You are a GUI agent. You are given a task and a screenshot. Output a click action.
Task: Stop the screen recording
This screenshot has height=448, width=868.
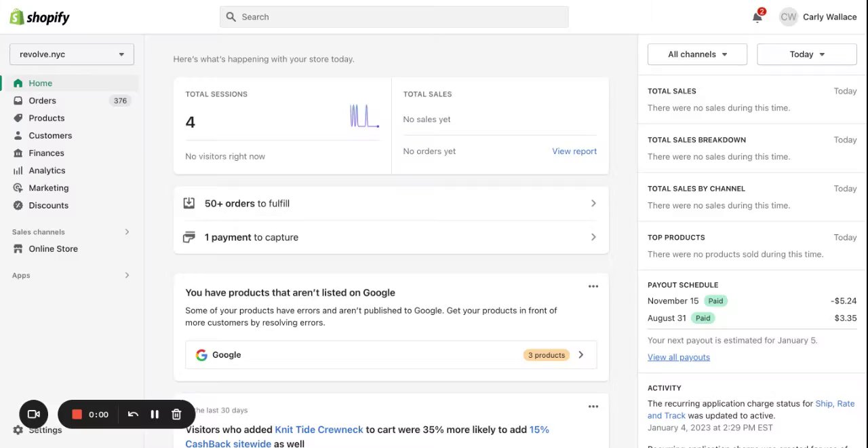pos(77,414)
